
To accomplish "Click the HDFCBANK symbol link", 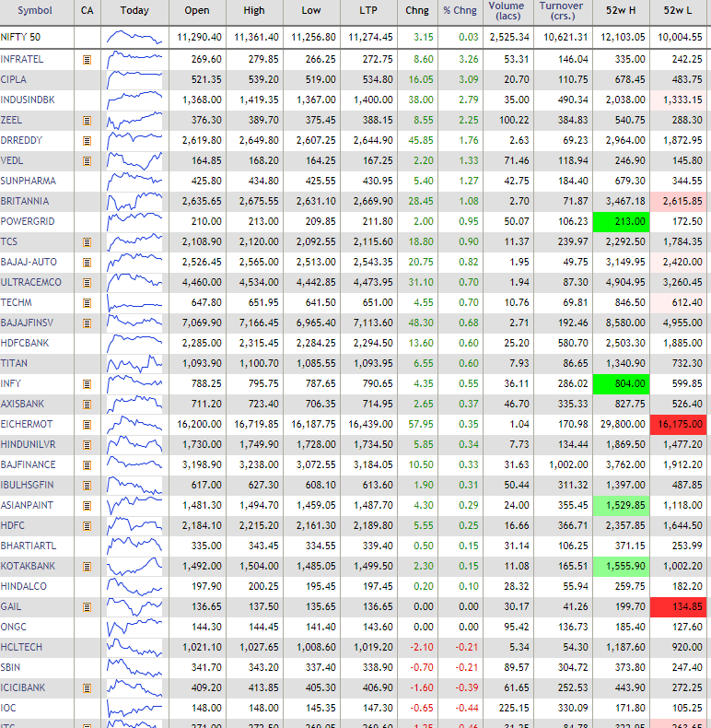I will pyautogui.click(x=27, y=343).
